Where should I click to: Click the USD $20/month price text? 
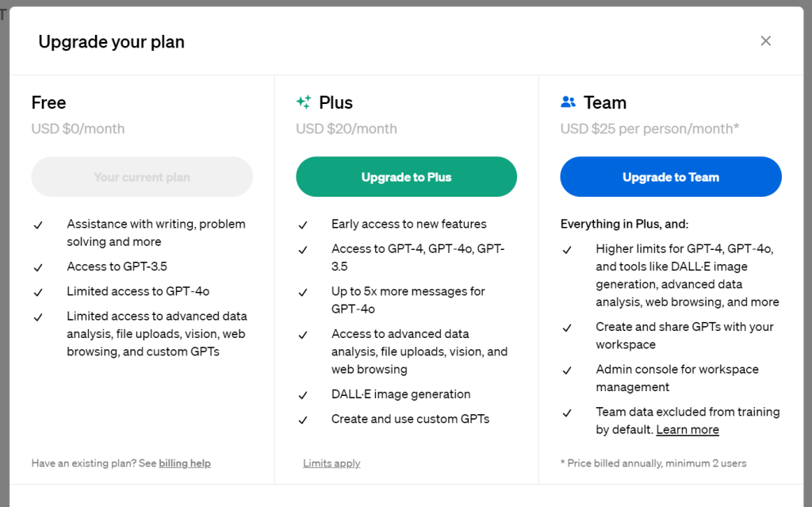347,129
